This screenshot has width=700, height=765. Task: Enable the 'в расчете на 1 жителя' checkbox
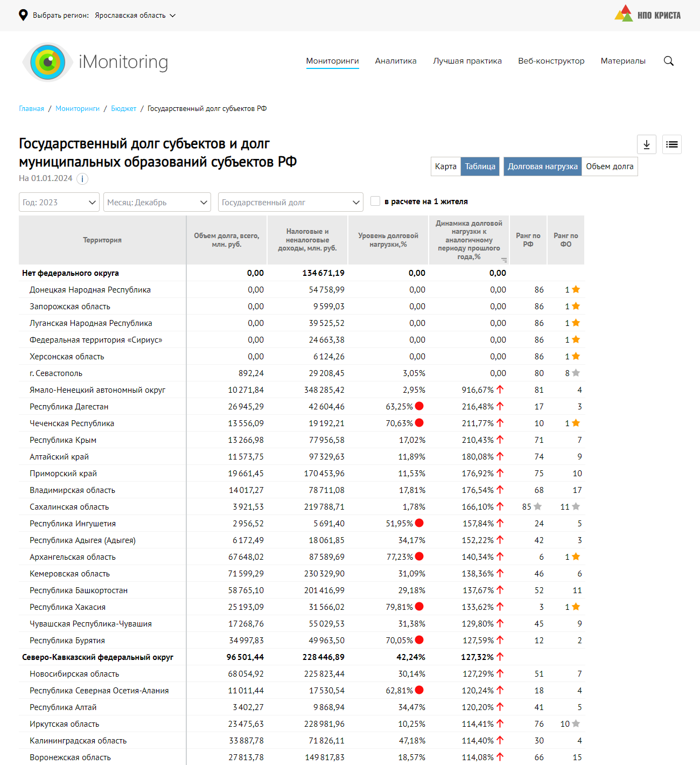coord(375,201)
